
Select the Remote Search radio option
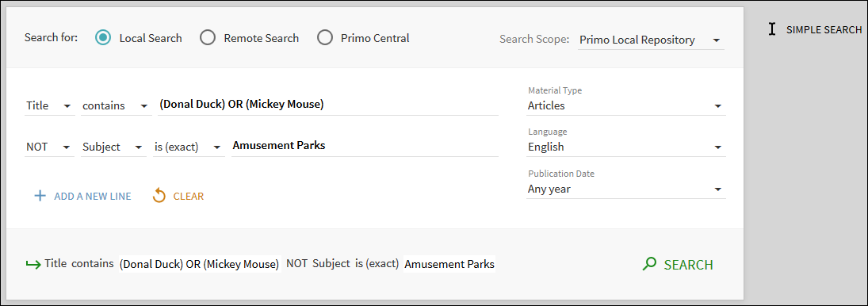(208, 38)
